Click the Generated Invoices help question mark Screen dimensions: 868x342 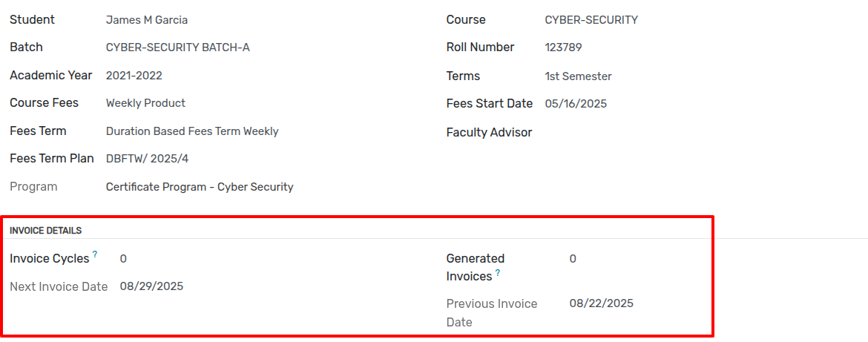point(498,272)
